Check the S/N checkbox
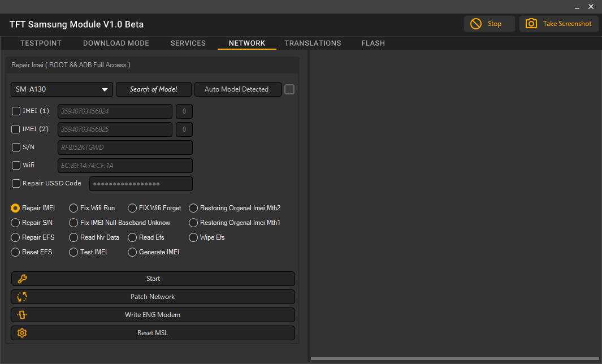This screenshot has width=602, height=364. pyautogui.click(x=16, y=147)
